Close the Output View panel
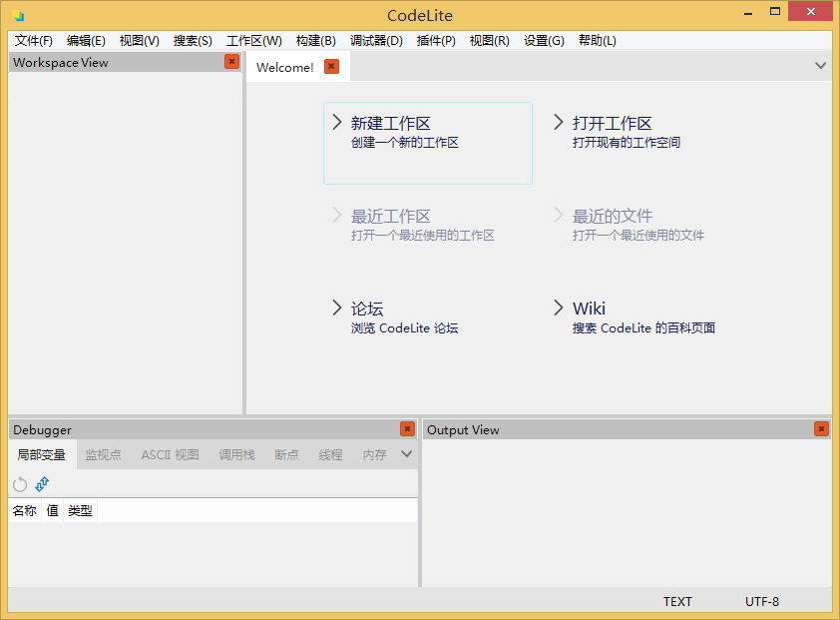 pos(821,428)
